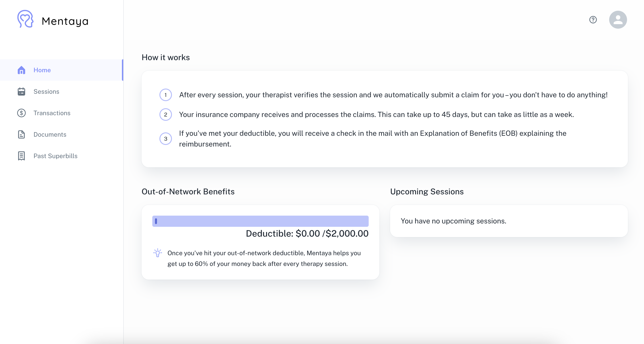Click the no upcoming sessions card

(x=509, y=221)
